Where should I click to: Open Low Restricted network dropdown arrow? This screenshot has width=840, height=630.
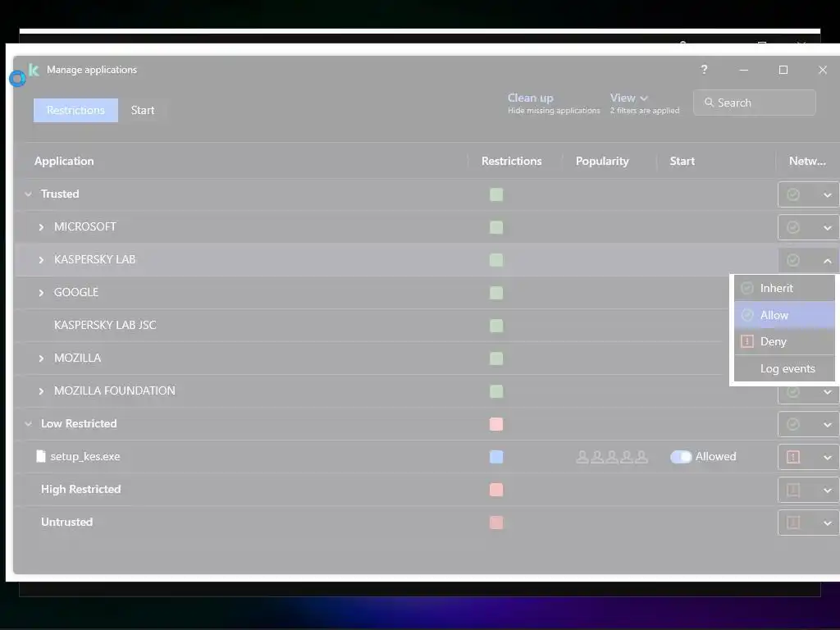pos(827,425)
